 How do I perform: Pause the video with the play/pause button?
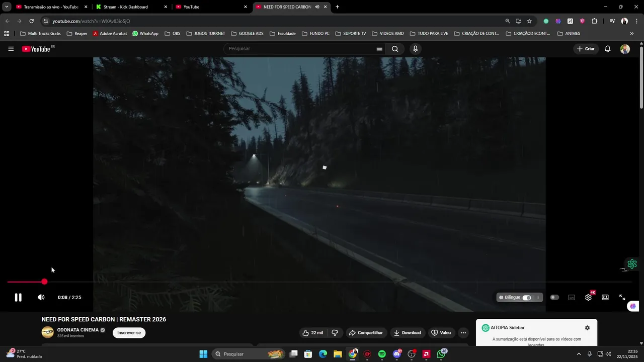pos(18,297)
